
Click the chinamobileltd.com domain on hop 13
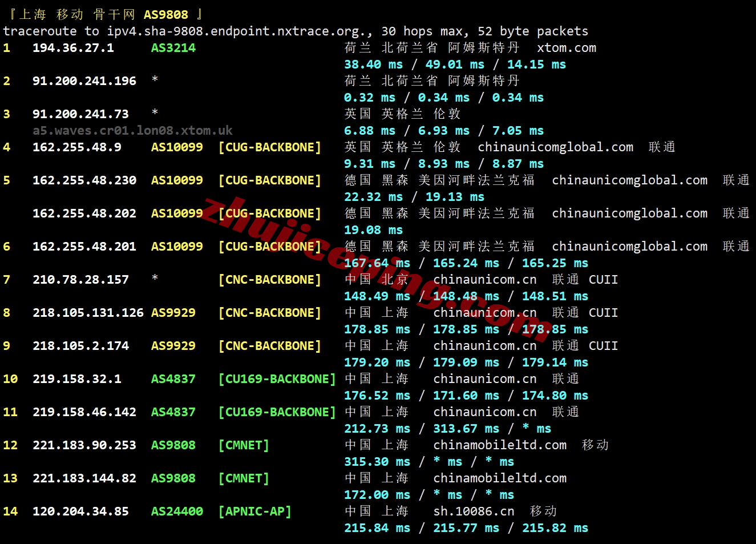coord(500,478)
